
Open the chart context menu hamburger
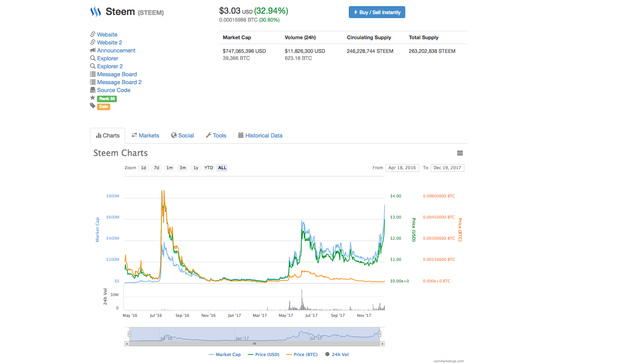coord(460,153)
